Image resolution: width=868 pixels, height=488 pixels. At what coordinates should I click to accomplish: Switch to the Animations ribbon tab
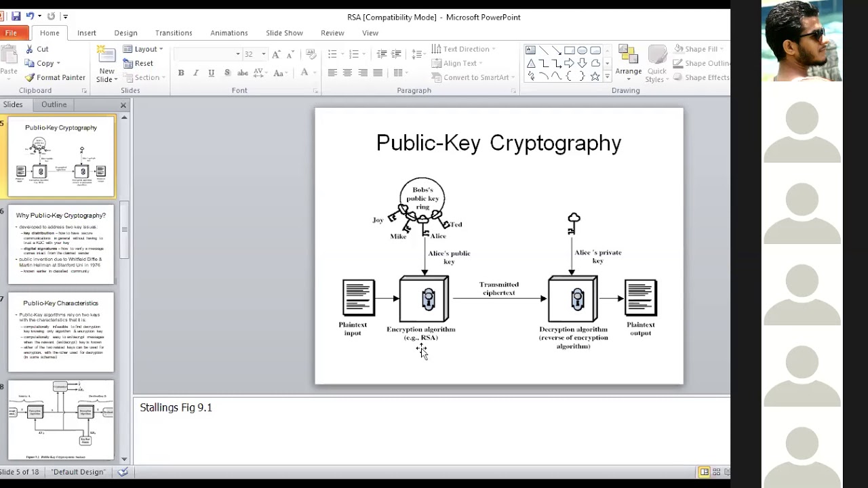[229, 33]
